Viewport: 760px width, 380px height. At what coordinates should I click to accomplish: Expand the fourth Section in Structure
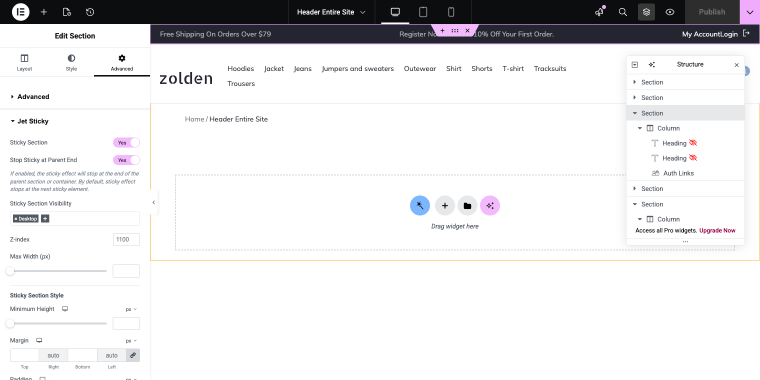coord(634,189)
